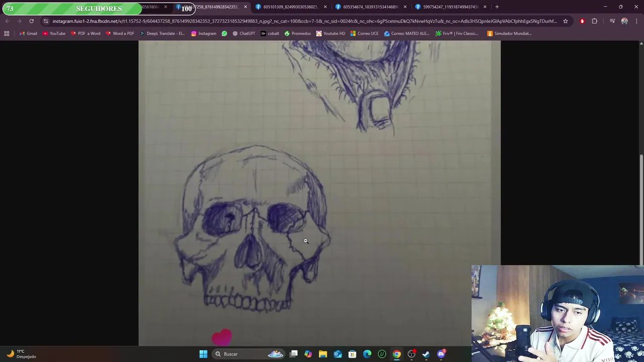Viewport: 644px width, 362px height.
Task: Bookmark this page with the star icon
Action: pos(566,21)
